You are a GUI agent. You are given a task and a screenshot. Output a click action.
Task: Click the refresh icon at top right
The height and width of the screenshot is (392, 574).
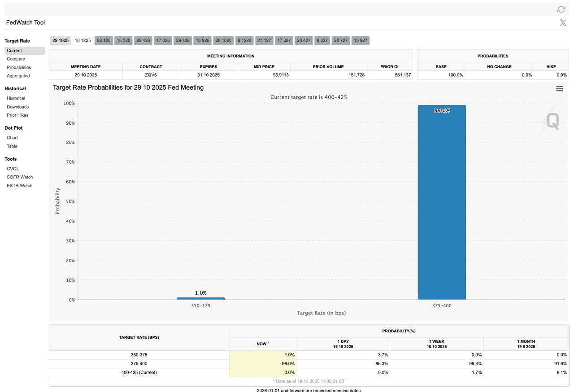pyautogui.click(x=561, y=9)
